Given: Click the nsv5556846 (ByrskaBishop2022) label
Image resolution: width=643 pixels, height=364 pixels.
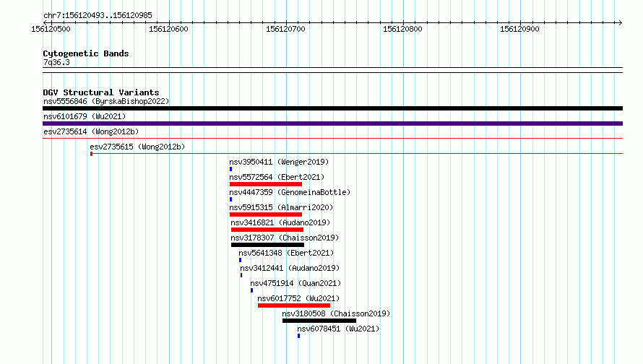Looking at the screenshot, I should pyautogui.click(x=106, y=101).
